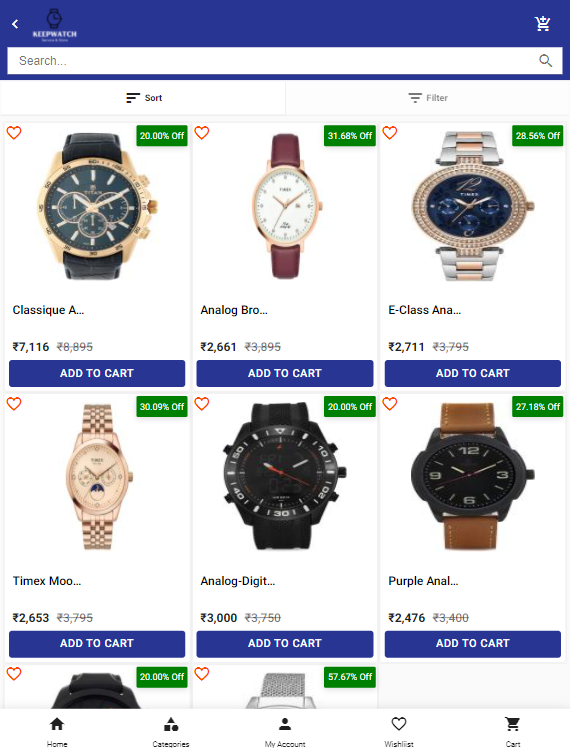Image resolution: width=570 pixels, height=748 pixels.
Task: Open Cart in the bottom navigation
Action: [513, 731]
